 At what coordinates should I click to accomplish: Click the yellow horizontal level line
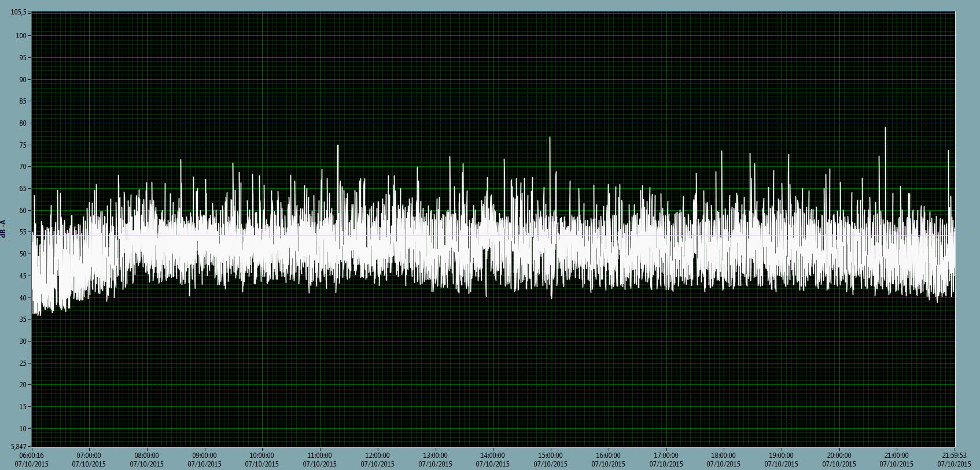[493, 236]
